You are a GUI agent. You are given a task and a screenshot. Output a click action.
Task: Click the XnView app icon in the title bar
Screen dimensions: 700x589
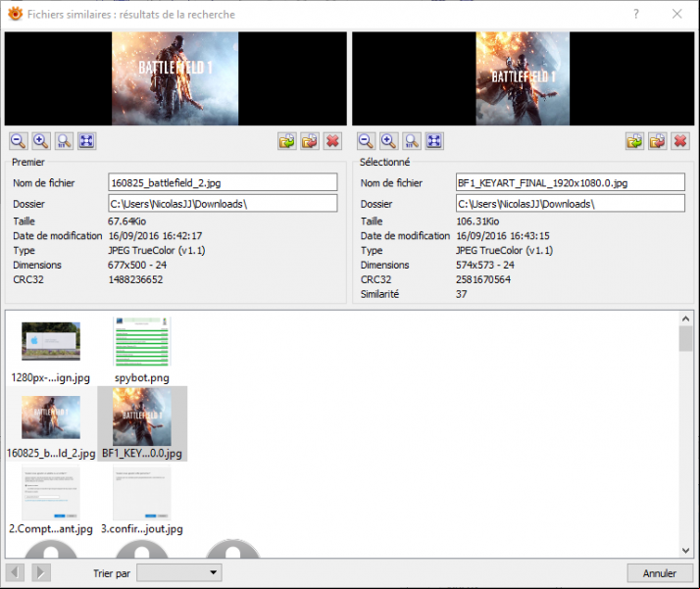pos(15,14)
